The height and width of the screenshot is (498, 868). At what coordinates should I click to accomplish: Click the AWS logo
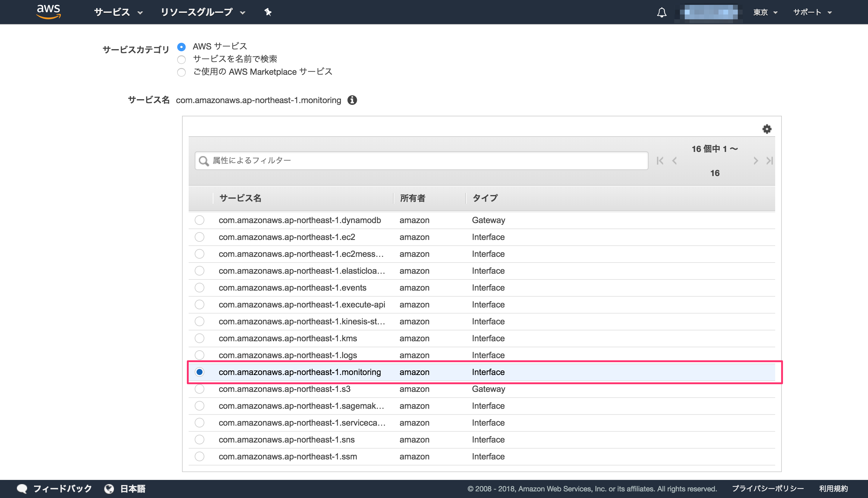point(48,11)
